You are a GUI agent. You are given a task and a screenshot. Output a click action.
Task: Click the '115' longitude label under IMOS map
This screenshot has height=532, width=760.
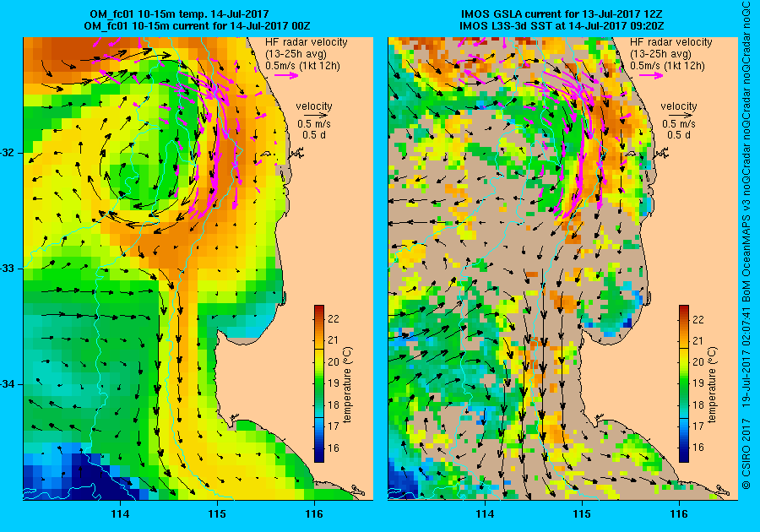(582, 514)
